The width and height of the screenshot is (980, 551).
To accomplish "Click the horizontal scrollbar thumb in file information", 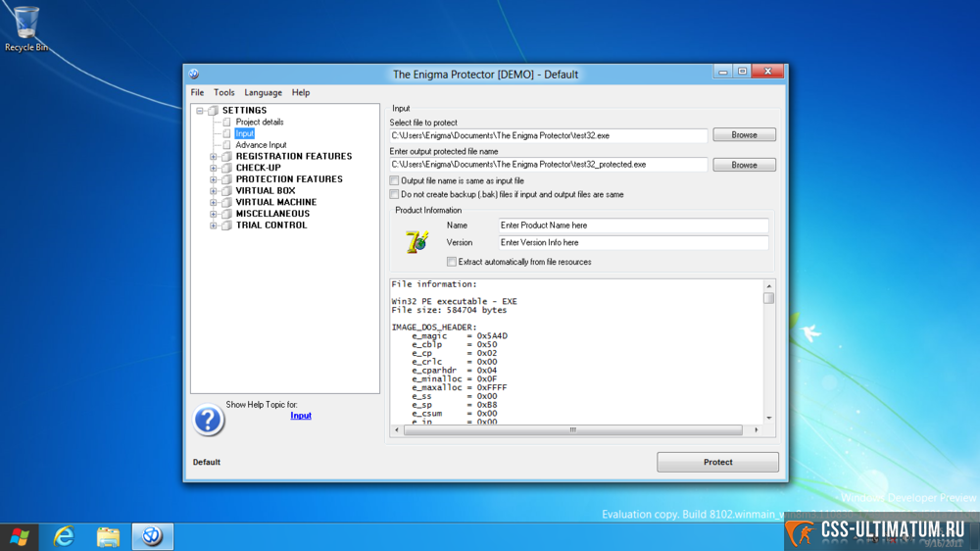I will tap(573, 429).
